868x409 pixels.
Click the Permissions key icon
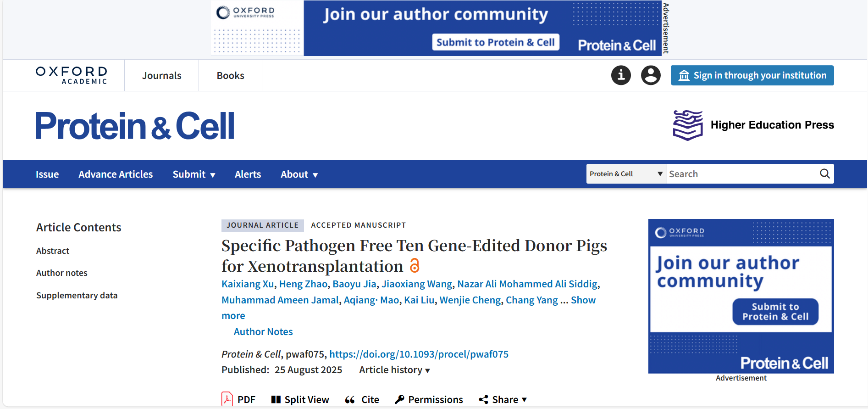pyautogui.click(x=399, y=399)
